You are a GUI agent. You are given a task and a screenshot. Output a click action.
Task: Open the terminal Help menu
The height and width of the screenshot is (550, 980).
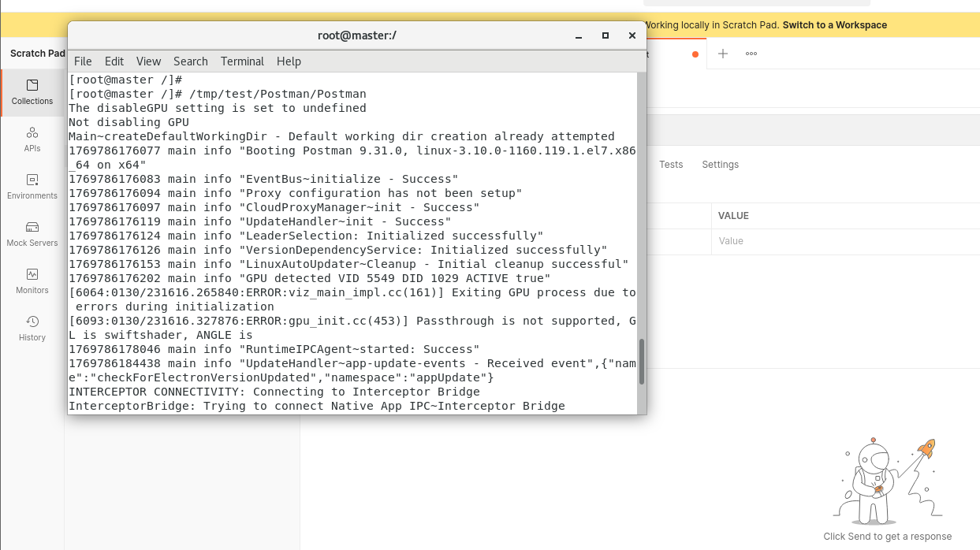click(x=289, y=61)
